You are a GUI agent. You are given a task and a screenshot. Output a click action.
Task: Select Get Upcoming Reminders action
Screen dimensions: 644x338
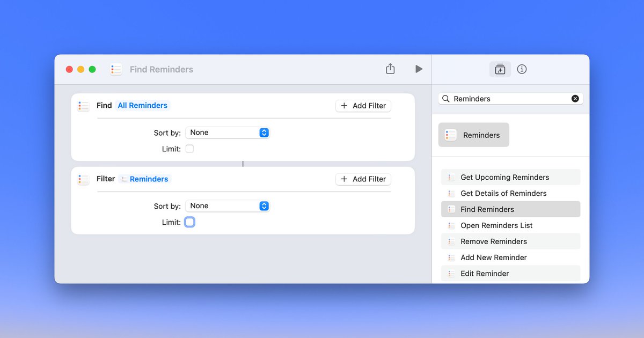(510, 177)
